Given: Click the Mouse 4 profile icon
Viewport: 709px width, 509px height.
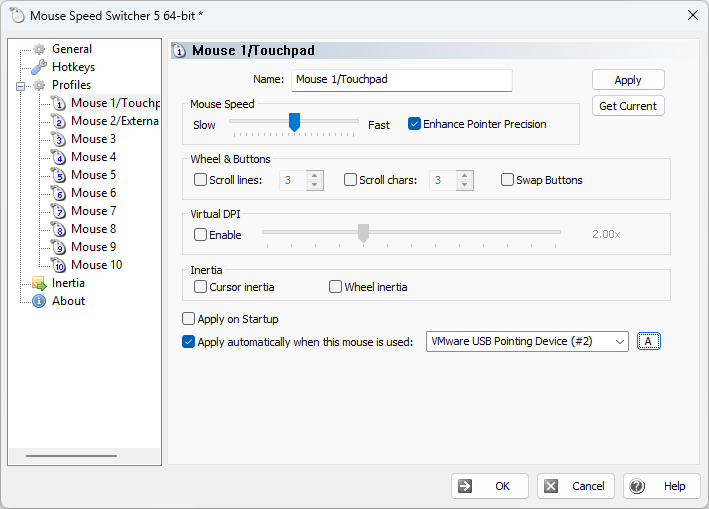Looking at the screenshot, I should [x=58, y=157].
